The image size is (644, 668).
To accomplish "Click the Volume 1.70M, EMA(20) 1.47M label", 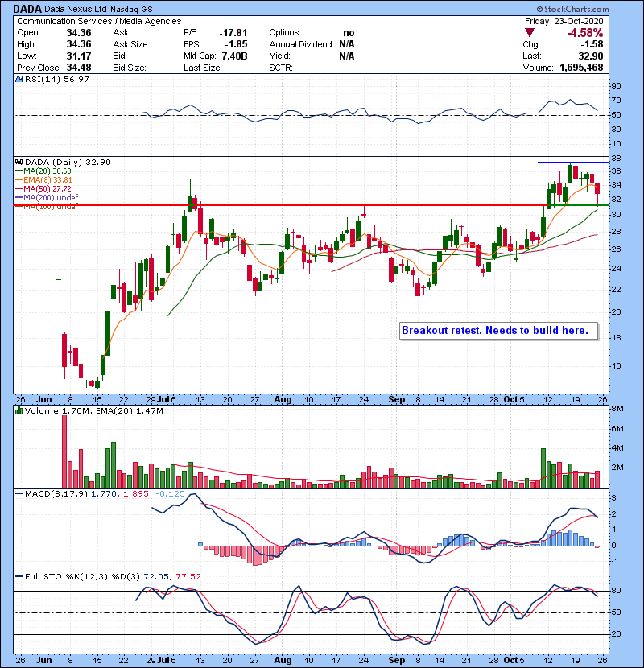I will pos(93,410).
